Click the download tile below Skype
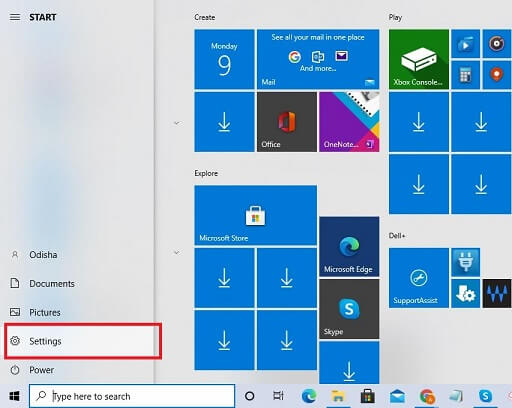 coord(349,363)
